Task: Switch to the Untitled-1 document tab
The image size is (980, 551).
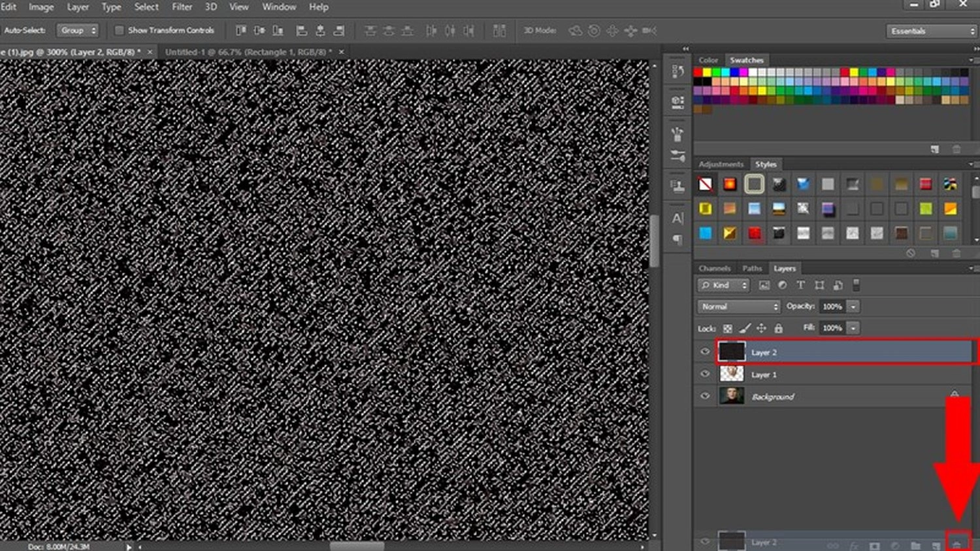Action: tap(248, 52)
